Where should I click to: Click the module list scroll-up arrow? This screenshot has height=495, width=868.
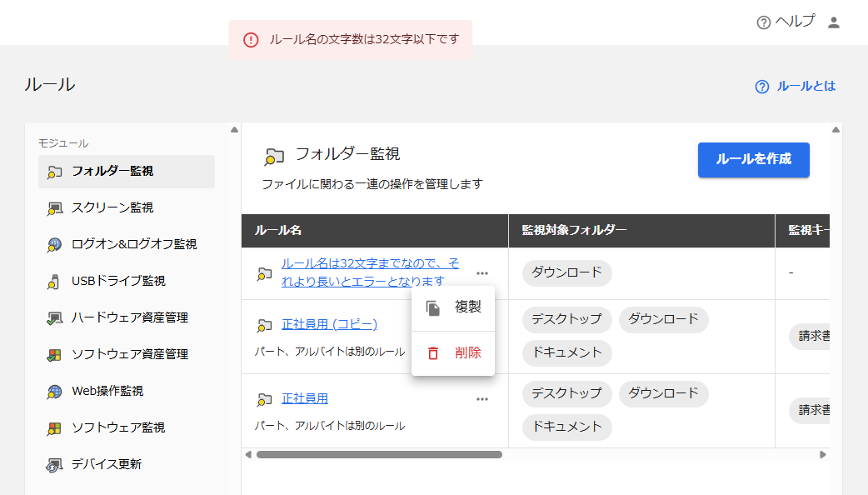[x=234, y=129]
